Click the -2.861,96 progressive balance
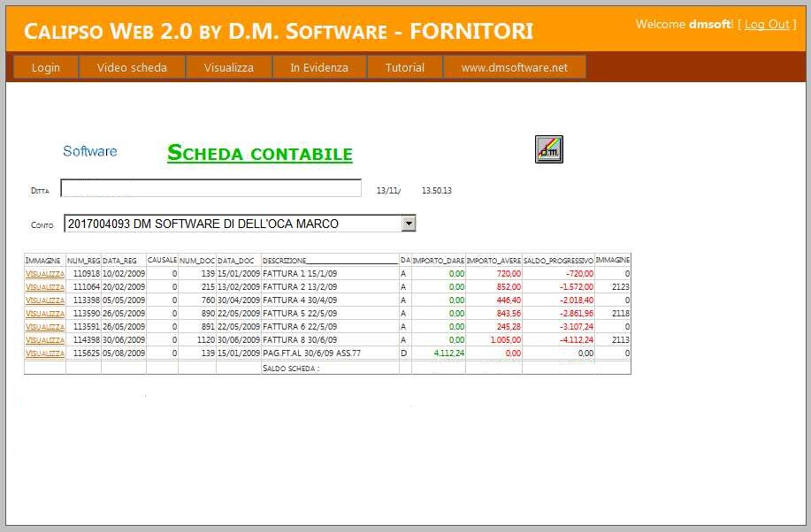Image resolution: width=811 pixels, height=532 pixels. 576,314
